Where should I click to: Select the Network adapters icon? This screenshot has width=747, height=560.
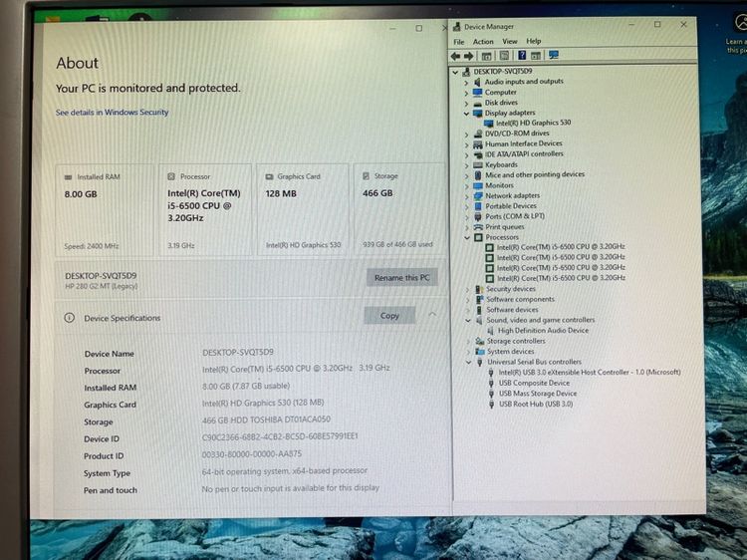point(478,196)
